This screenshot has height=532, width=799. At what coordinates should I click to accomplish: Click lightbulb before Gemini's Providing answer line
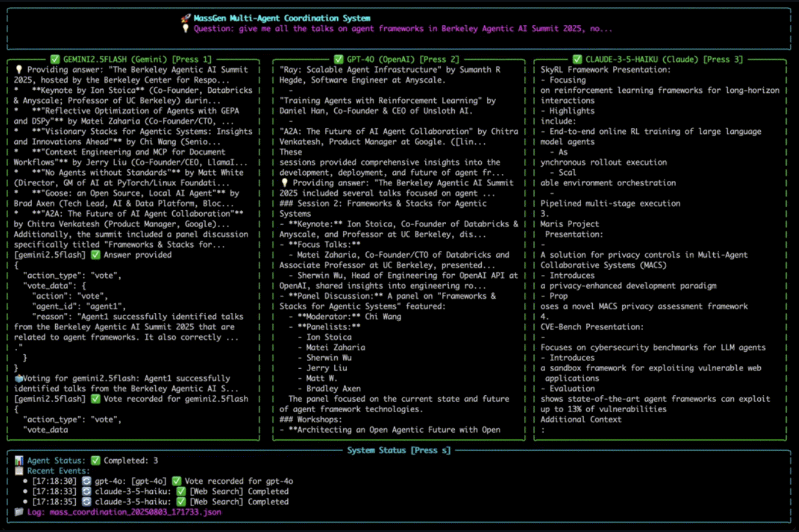[19, 70]
